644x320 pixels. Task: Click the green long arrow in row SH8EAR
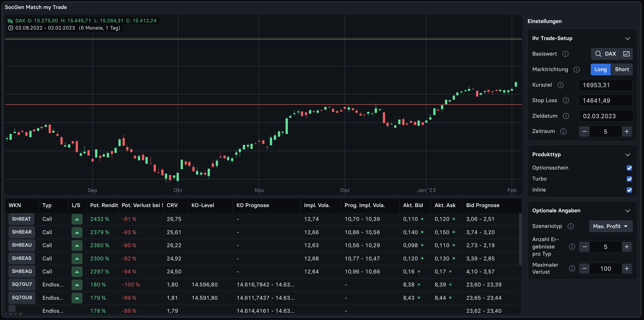click(77, 232)
